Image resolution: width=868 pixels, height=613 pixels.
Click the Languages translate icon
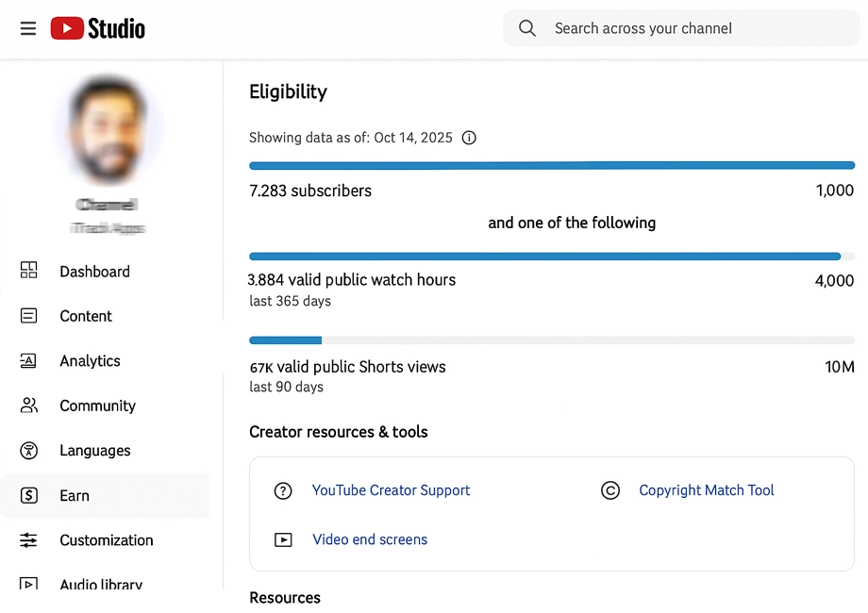pos(29,450)
